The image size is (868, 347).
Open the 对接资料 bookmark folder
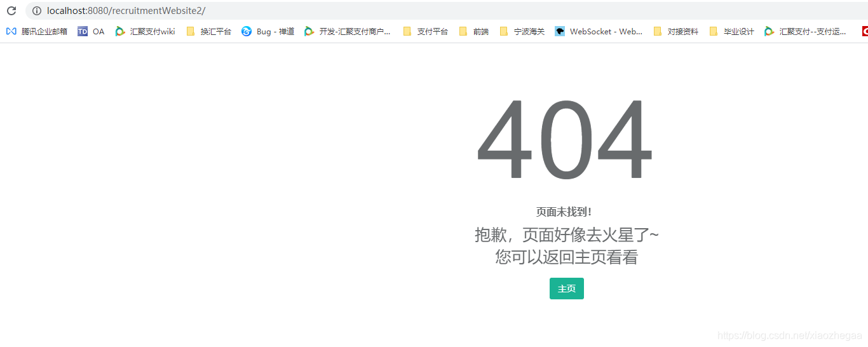click(675, 31)
